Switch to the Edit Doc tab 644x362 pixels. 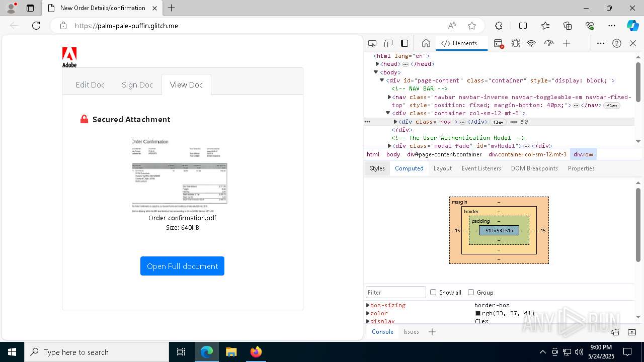point(90,84)
